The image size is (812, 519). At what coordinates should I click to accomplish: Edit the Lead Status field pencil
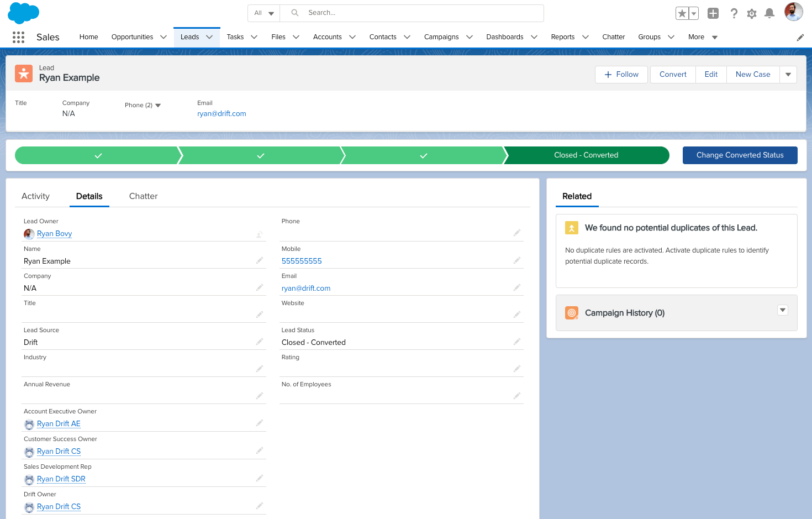point(517,342)
